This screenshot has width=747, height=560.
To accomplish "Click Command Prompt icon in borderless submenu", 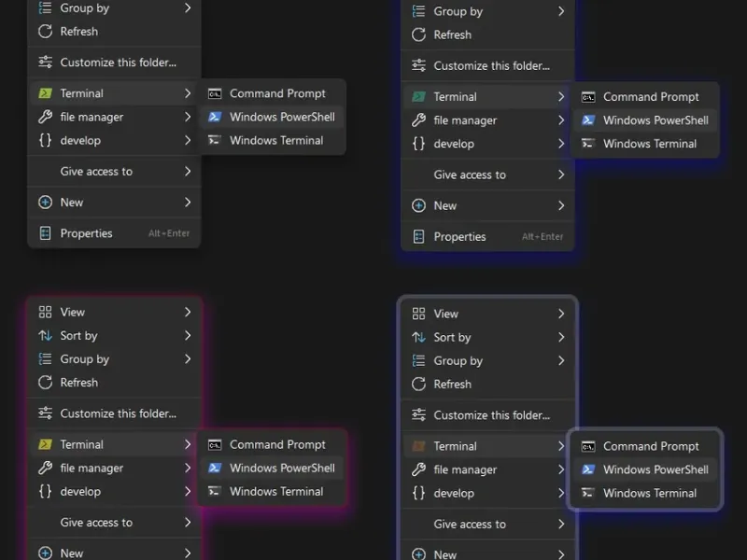I will (215, 93).
